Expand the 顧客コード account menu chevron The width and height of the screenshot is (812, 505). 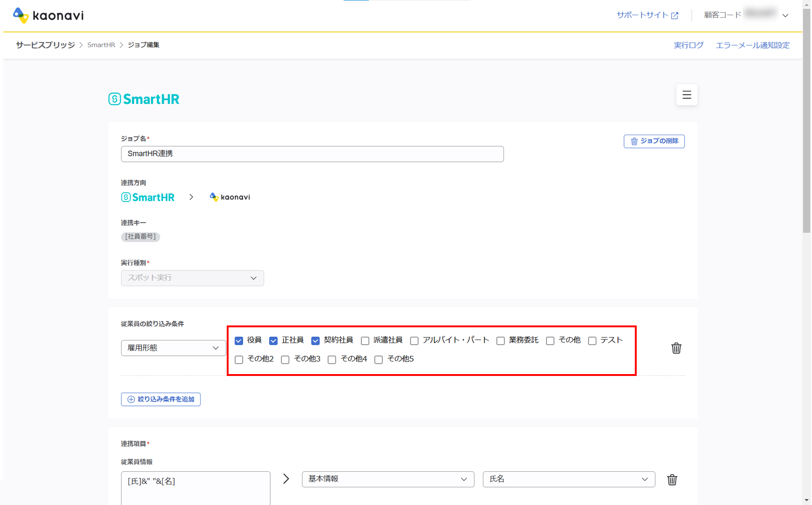tap(785, 15)
